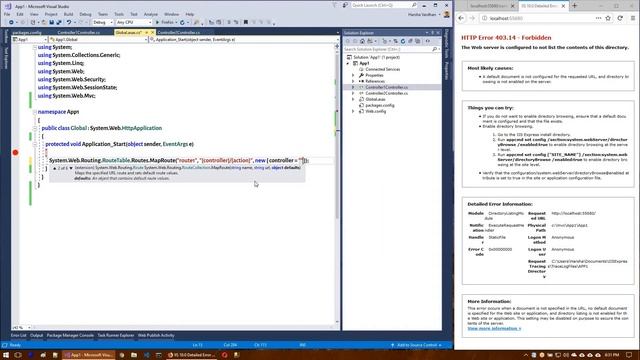Click the search magnifier in Solution Explorer search box
640x360 pixels.
pyautogui.click(x=434, y=49)
